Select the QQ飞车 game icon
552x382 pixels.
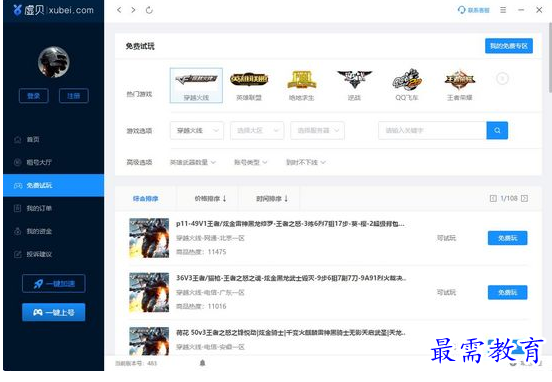pyautogui.click(x=407, y=86)
